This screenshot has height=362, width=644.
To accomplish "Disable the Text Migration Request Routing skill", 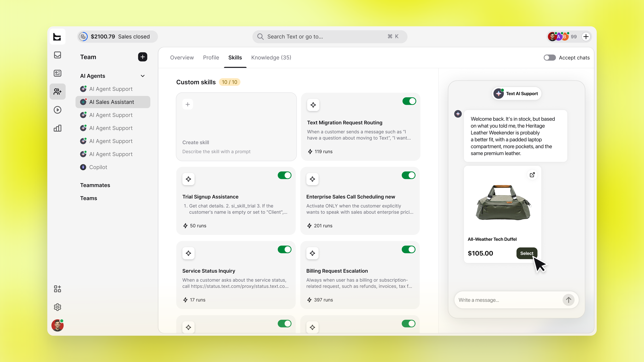I will pyautogui.click(x=409, y=101).
